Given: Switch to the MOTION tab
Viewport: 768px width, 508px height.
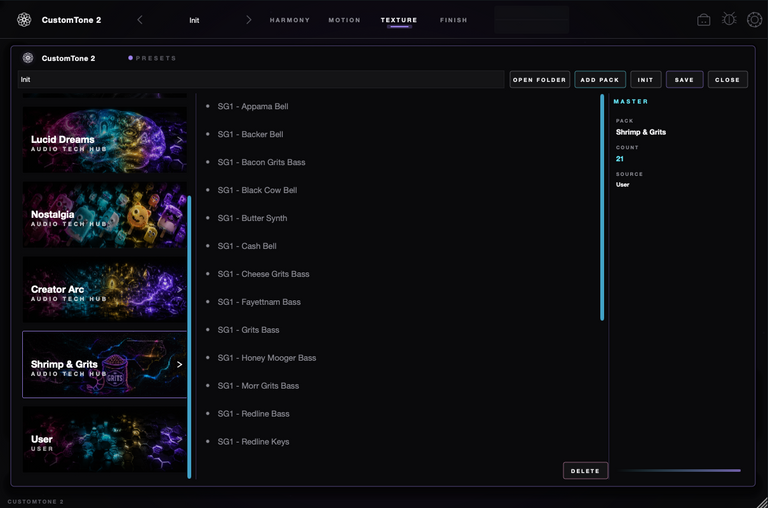Looking at the screenshot, I should 344,20.
